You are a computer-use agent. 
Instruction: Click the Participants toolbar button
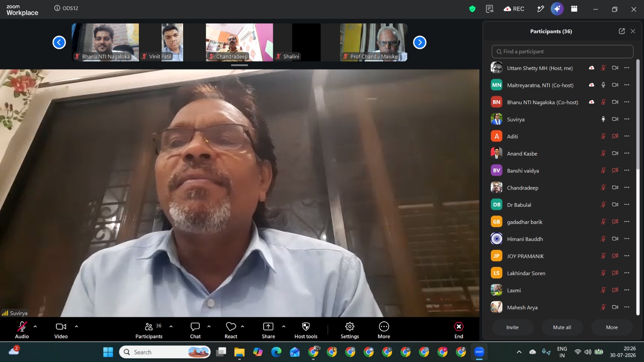click(x=149, y=330)
